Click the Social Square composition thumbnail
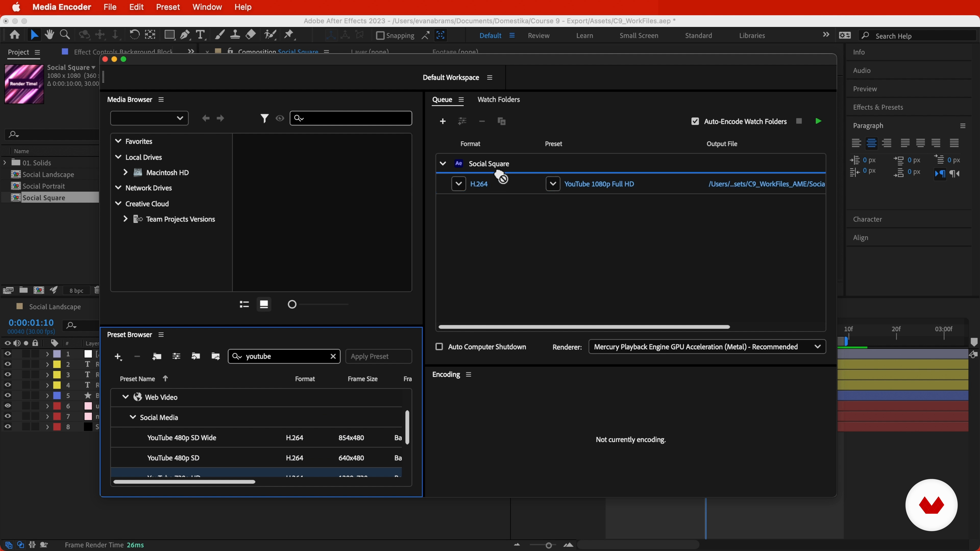The image size is (980, 551). pyautogui.click(x=24, y=84)
